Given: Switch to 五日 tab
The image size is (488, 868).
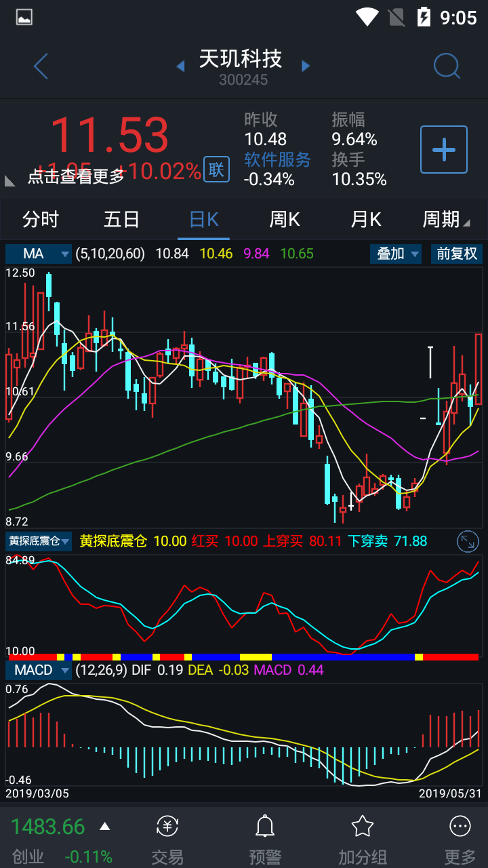Looking at the screenshot, I should 122,219.
